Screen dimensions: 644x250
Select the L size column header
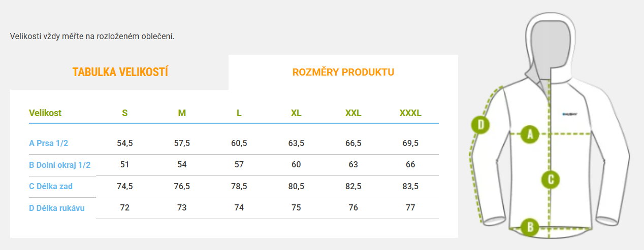pos(239,113)
